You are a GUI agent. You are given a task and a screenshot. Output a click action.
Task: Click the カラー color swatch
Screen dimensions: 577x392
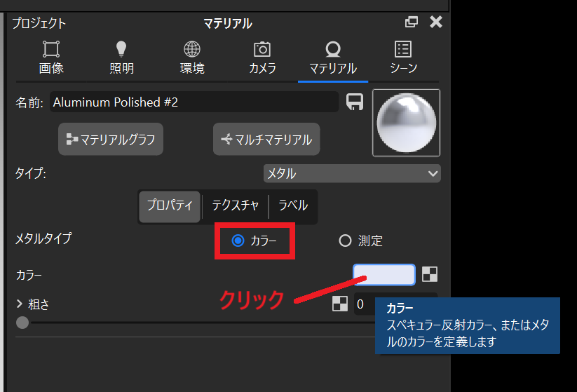[384, 275]
